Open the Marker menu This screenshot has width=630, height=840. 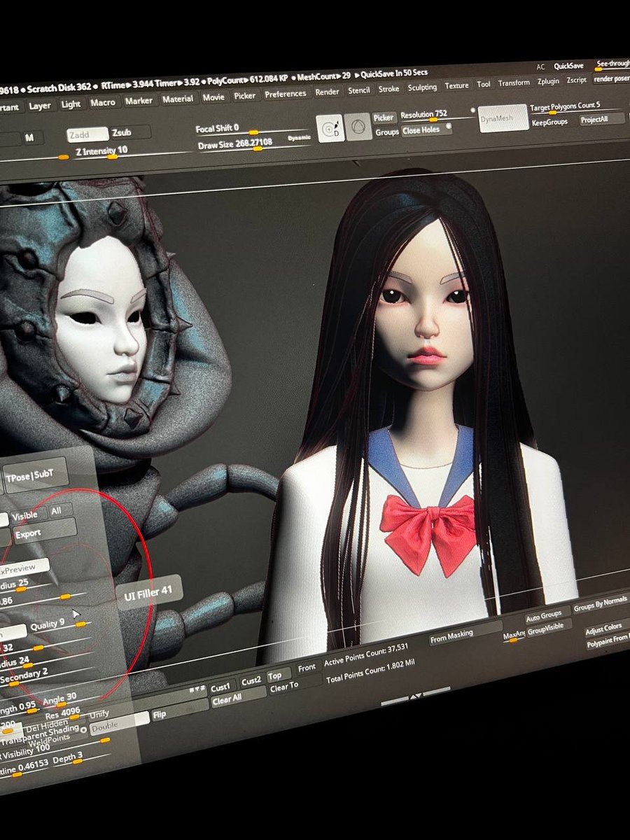coord(139,101)
